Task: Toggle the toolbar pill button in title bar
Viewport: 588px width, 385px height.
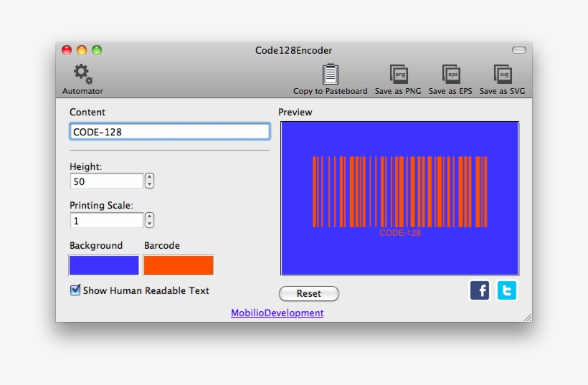Action: [x=518, y=50]
